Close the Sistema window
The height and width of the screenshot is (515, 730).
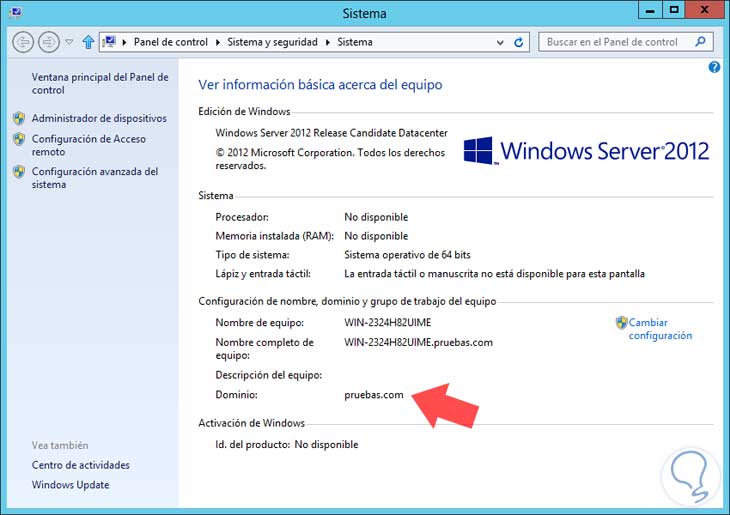point(704,10)
